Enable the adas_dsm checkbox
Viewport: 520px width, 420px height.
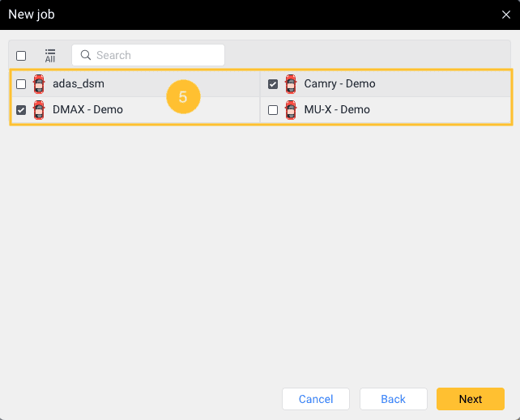21,84
